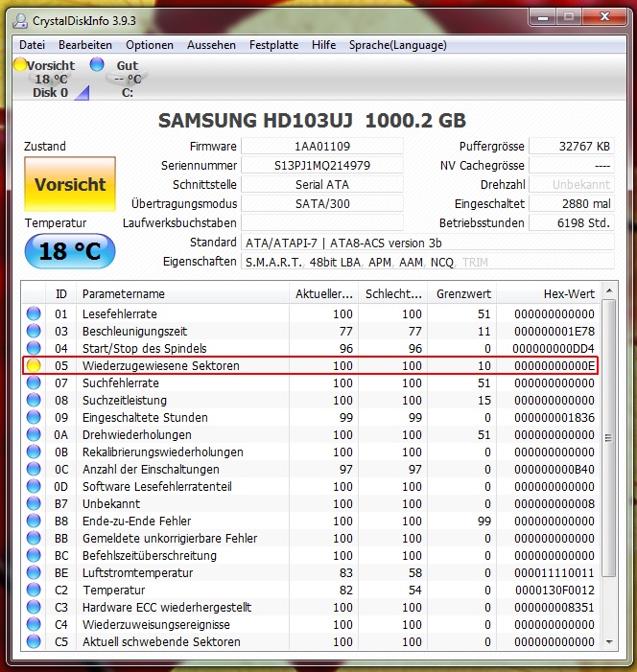This screenshot has height=672, width=637.
Task: Click the Drehzahl field Unbekannt
Action: point(572,185)
